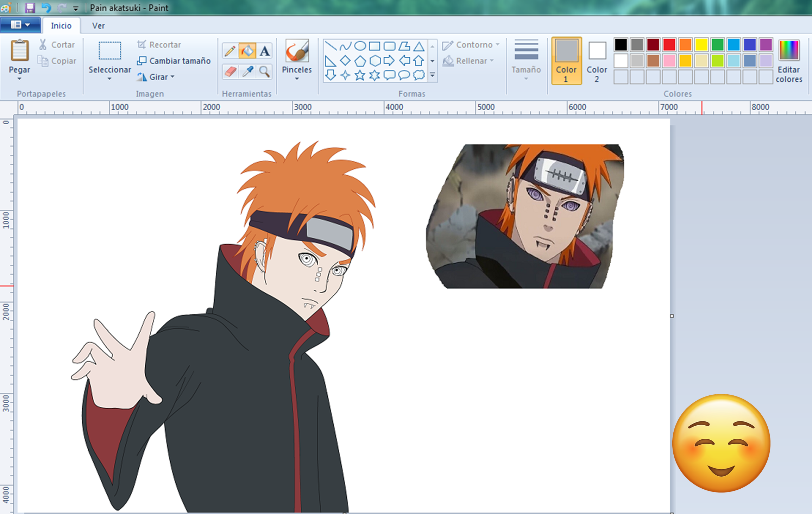Pick the orange color swatch
This screenshot has height=514, width=812.
pyautogui.click(x=685, y=45)
